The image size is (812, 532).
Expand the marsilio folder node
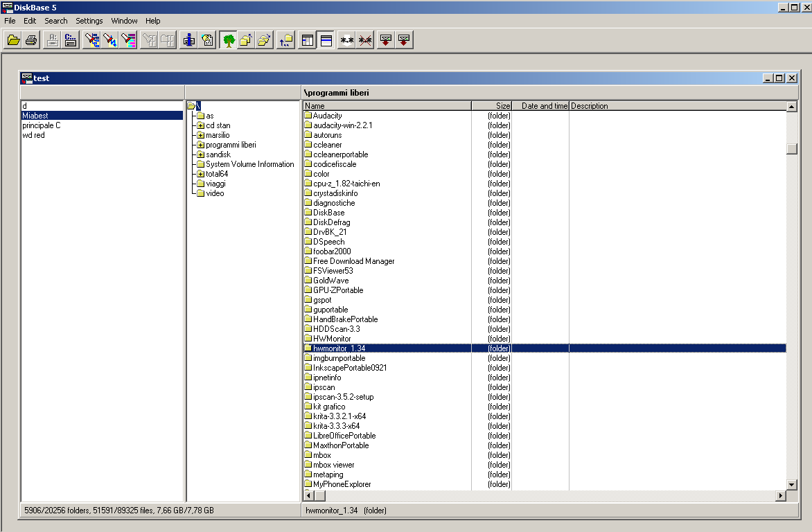[x=200, y=135]
